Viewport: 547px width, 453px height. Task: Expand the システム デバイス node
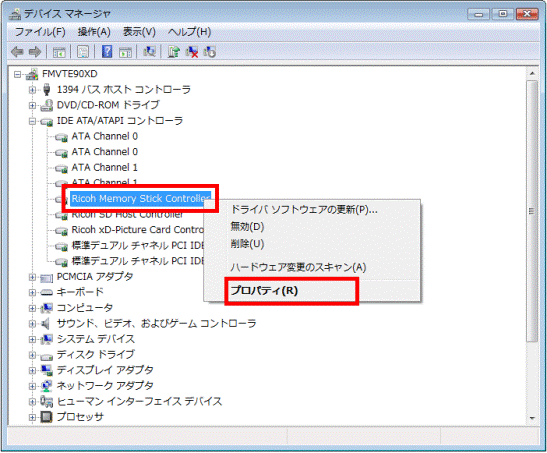pyautogui.click(x=32, y=339)
